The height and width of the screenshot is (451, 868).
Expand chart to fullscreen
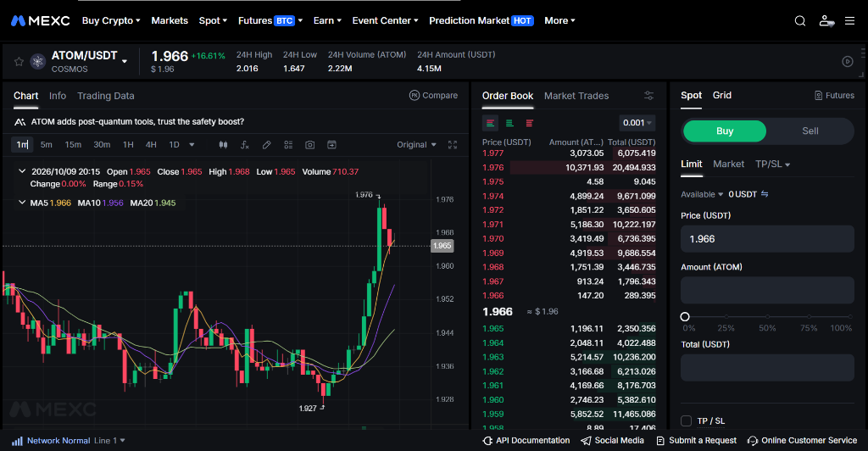tap(453, 145)
